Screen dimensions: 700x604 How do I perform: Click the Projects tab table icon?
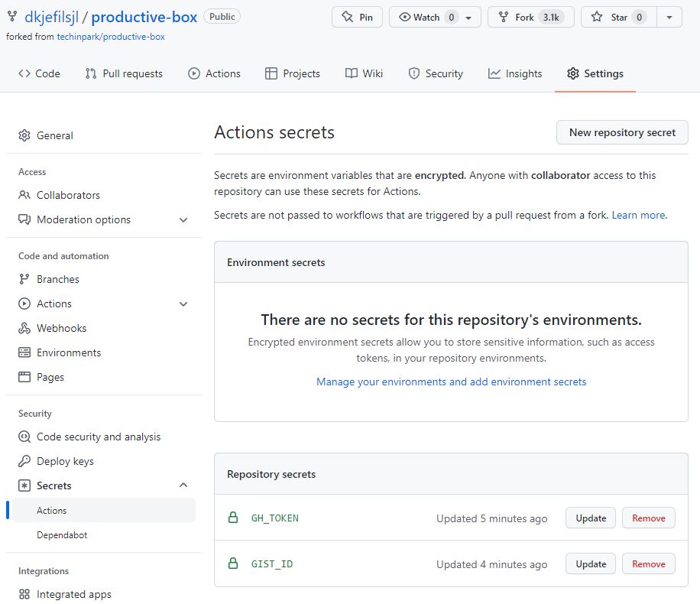point(271,73)
